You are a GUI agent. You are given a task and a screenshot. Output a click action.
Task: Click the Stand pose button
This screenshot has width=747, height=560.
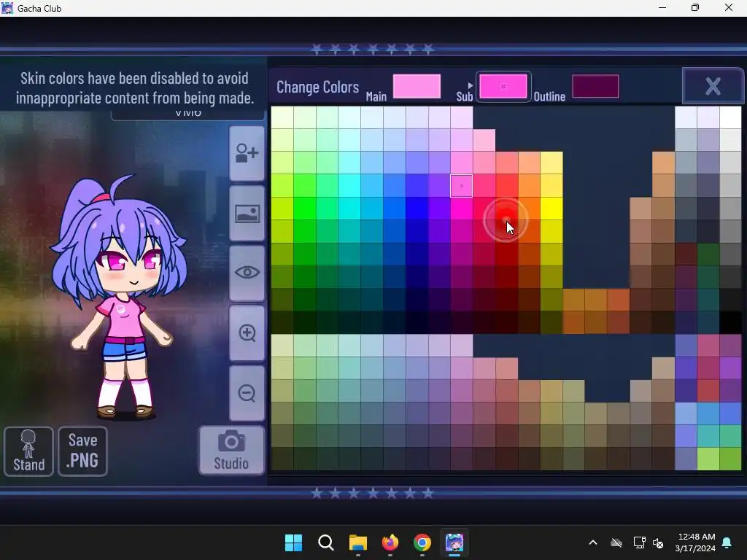[28, 451]
